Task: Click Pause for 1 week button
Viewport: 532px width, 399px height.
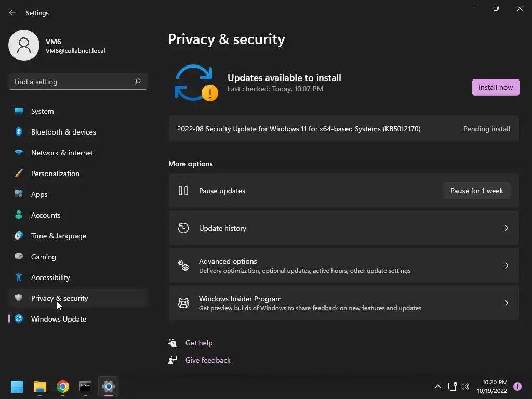Action: [476, 191]
